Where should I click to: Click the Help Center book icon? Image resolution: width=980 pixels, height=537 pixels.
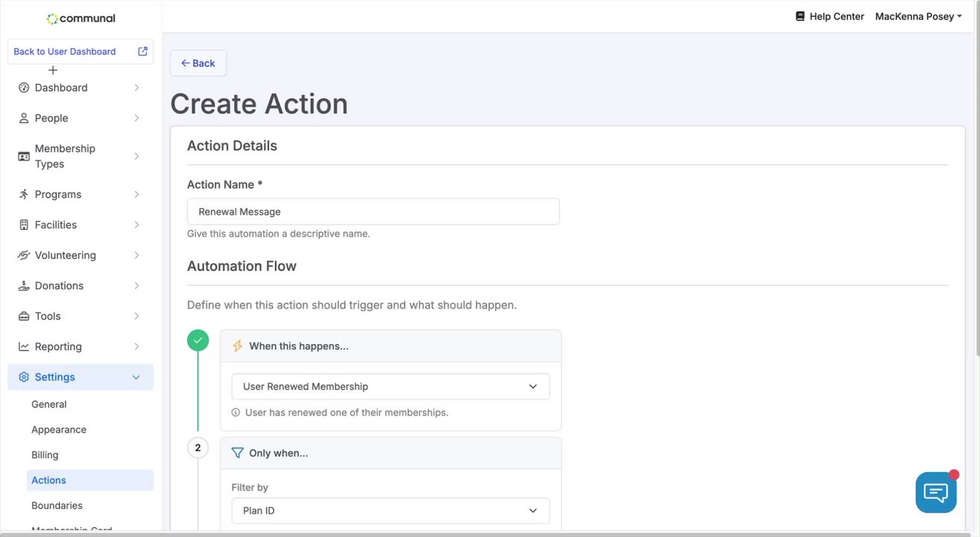800,16
